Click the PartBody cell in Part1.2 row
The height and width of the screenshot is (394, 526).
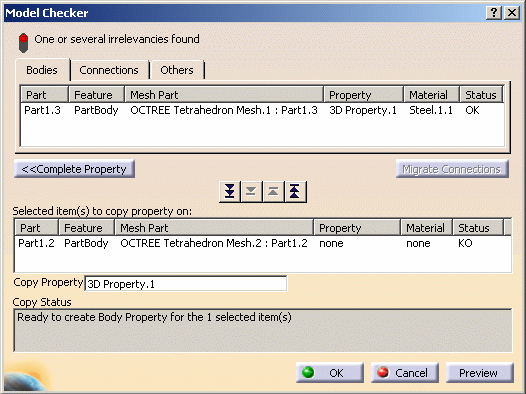pos(86,243)
